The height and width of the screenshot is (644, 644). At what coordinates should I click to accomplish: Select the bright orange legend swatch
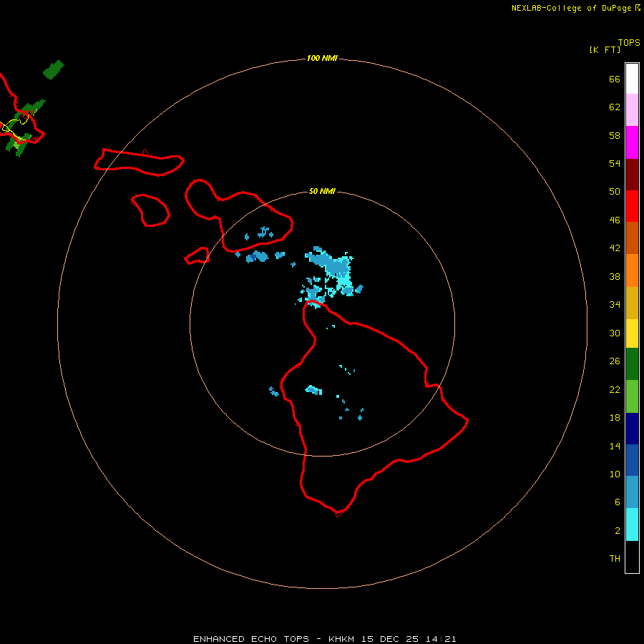point(632,270)
